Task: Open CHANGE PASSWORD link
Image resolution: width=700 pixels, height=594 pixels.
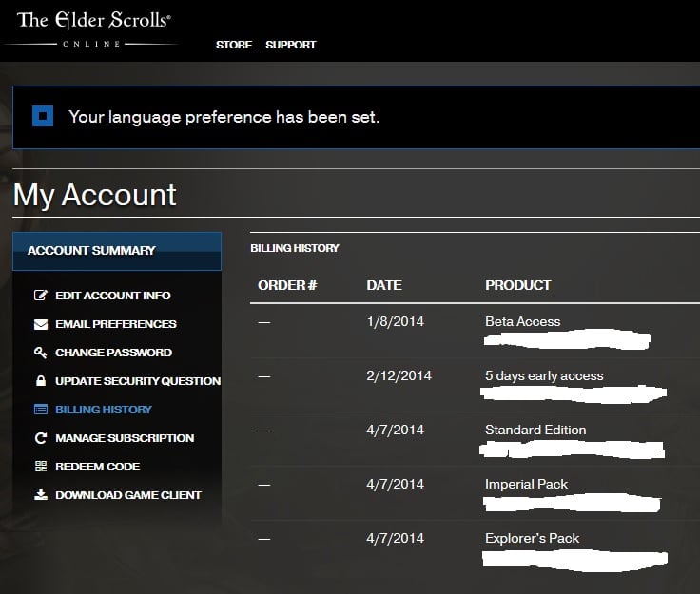Action: (114, 353)
